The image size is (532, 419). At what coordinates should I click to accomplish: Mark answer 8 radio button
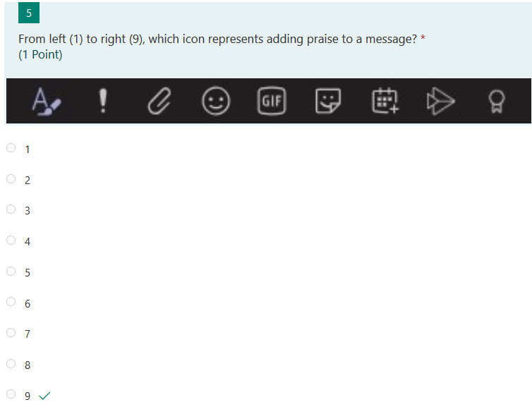point(11,363)
